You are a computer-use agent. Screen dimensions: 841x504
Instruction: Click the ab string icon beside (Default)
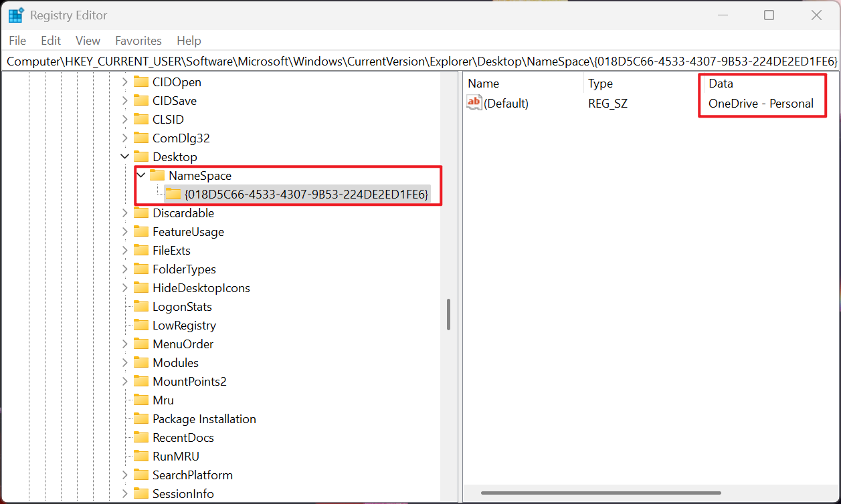pyautogui.click(x=474, y=103)
